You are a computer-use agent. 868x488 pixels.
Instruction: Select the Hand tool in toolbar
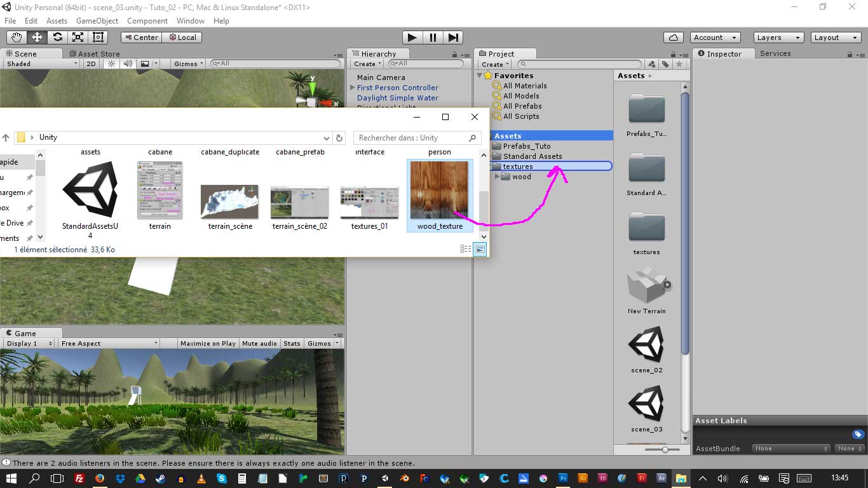(x=17, y=37)
